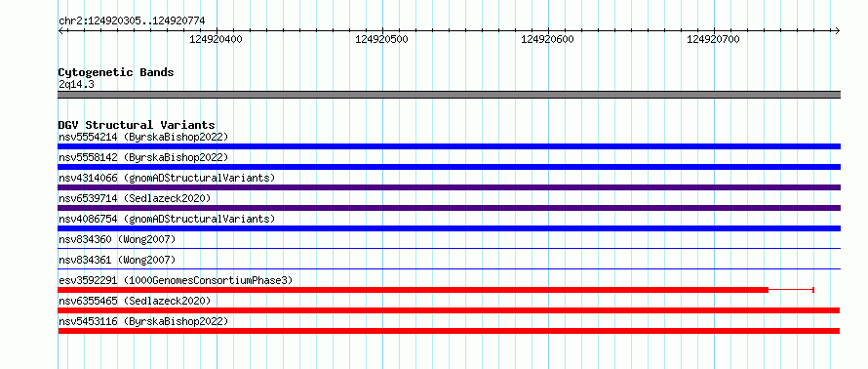The width and height of the screenshot is (868, 369).
Task: Select the thin blue line for nsv834360
Action: 449,248
